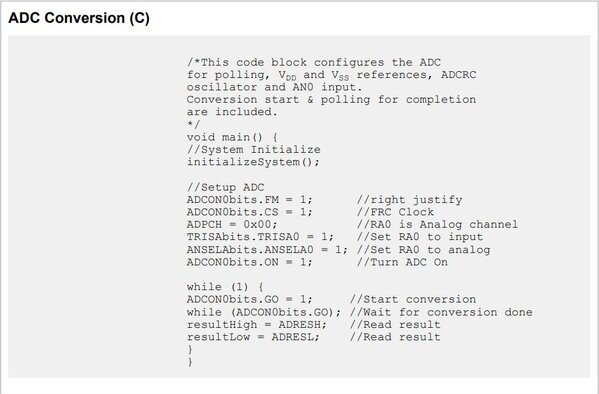Click the ADCON0bits.GO = 1; statement

coord(249,299)
